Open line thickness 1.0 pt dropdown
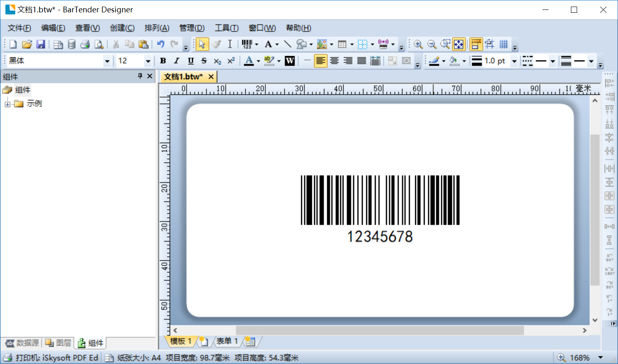The width and height of the screenshot is (618, 364). (514, 61)
